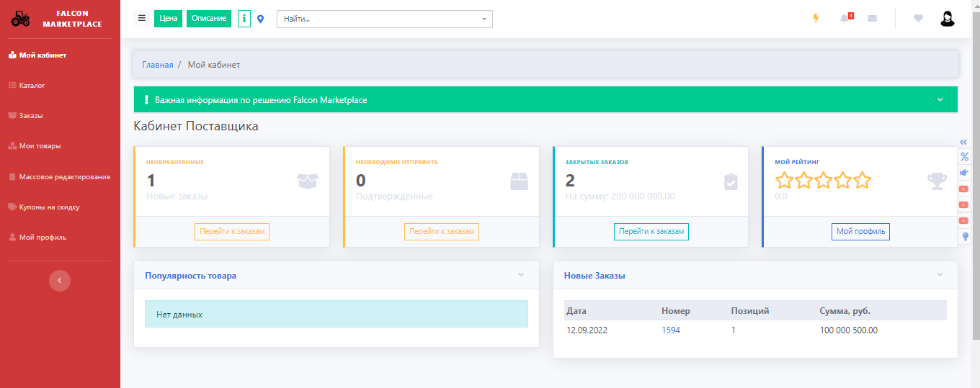The image size is (980, 388).
Task: Open order number 1594 link
Action: pyautogui.click(x=671, y=330)
